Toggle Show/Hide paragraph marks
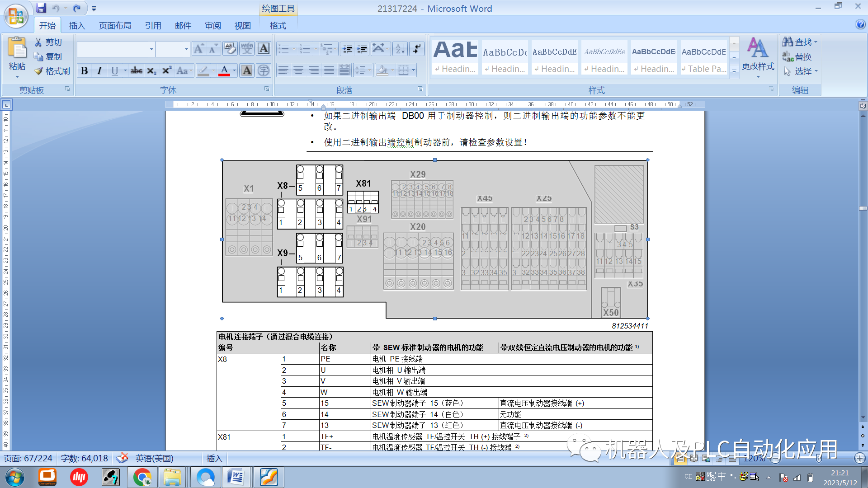Viewport: 868px width, 488px height. [x=417, y=49]
